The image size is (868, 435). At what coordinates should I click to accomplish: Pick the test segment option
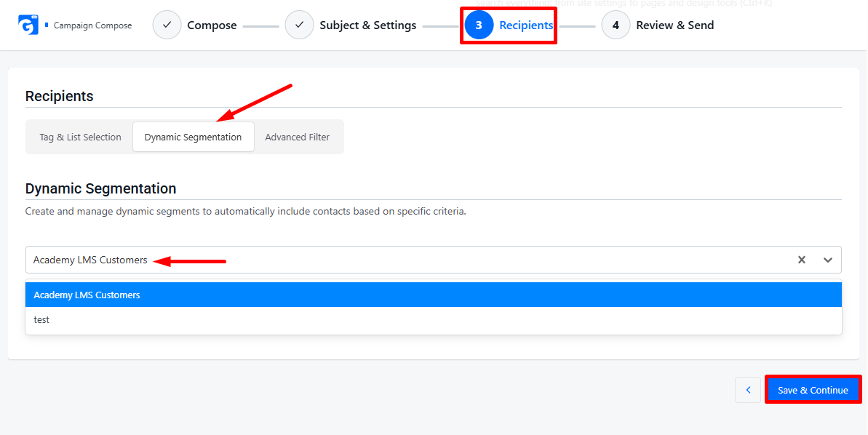tap(434, 320)
